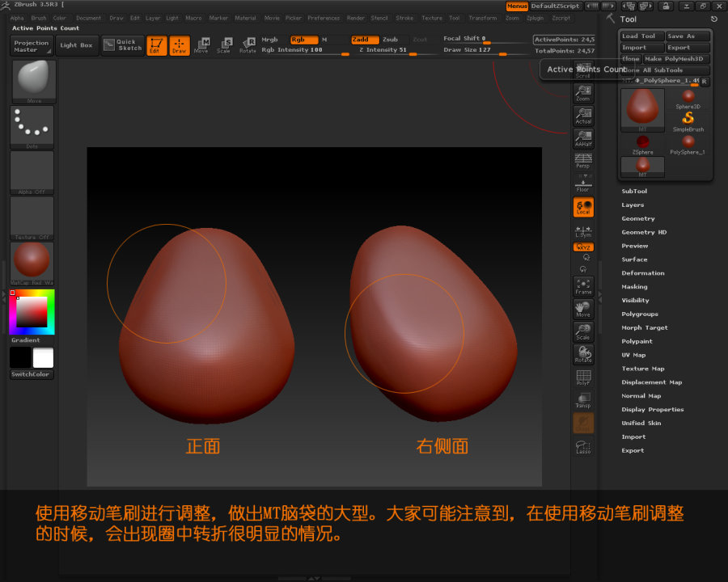
Task: Select the Lasso selection icon
Action: (x=583, y=446)
